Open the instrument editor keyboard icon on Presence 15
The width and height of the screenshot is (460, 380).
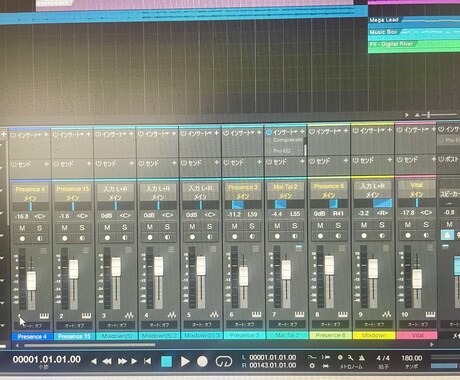[x=86, y=315]
